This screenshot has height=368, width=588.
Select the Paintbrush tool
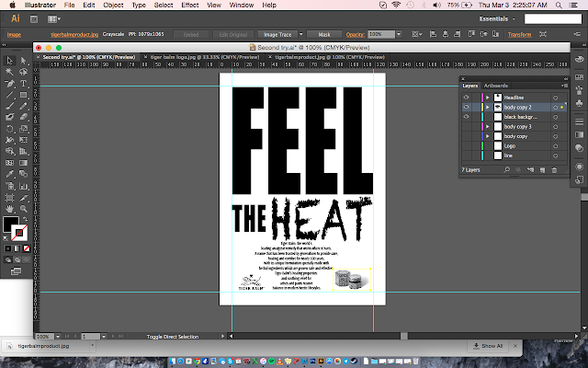point(9,106)
